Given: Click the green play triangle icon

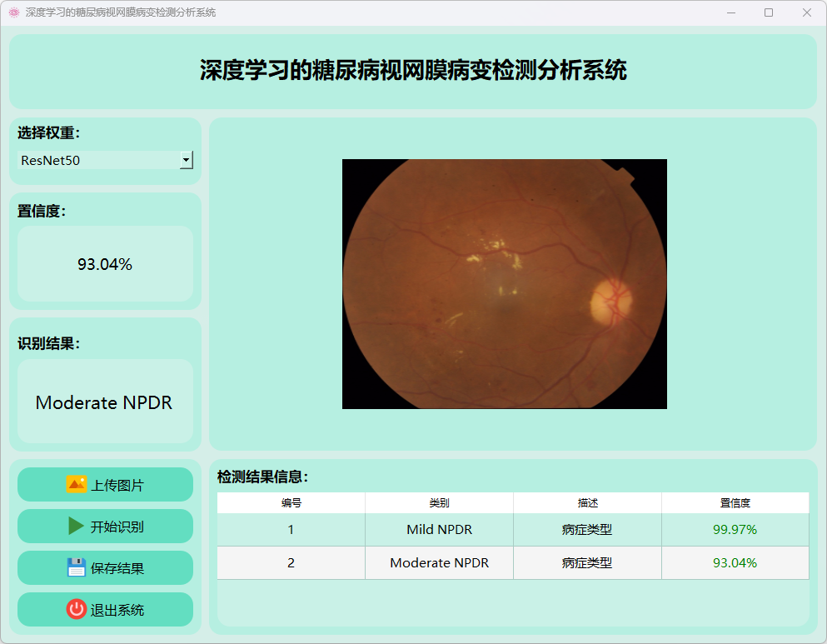Looking at the screenshot, I should click(x=76, y=526).
